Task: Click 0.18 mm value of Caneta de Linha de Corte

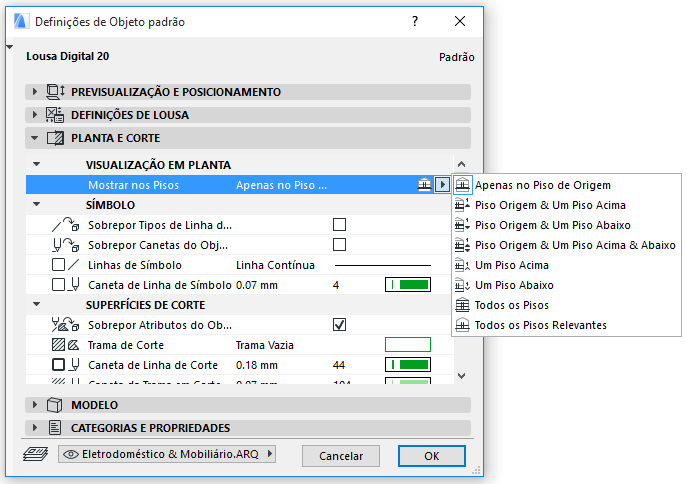Action: click(x=257, y=365)
